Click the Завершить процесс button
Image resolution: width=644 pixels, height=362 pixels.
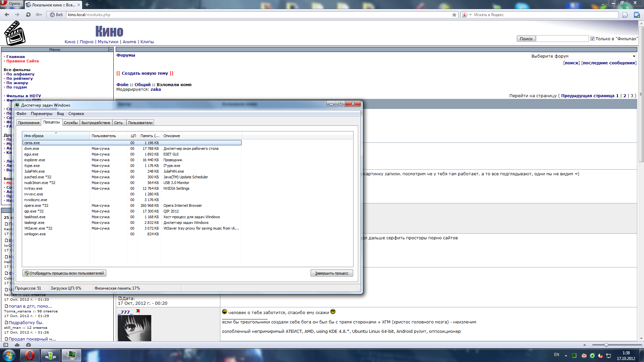tap(332, 273)
